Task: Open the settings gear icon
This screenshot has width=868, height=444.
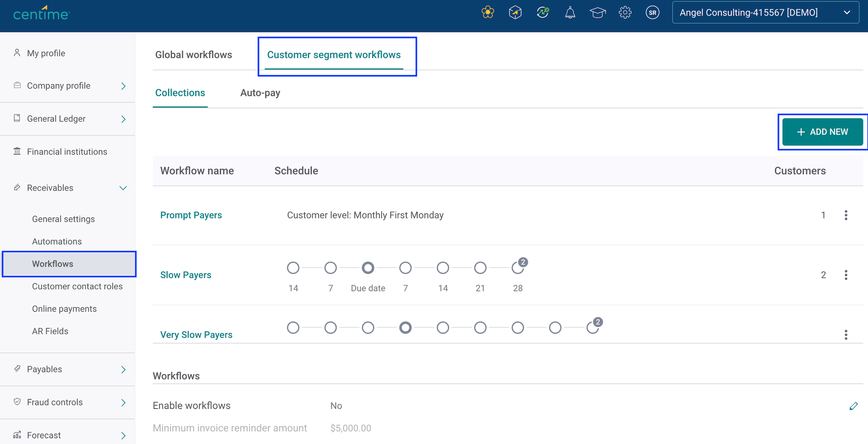Action: click(x=625, y=13)
